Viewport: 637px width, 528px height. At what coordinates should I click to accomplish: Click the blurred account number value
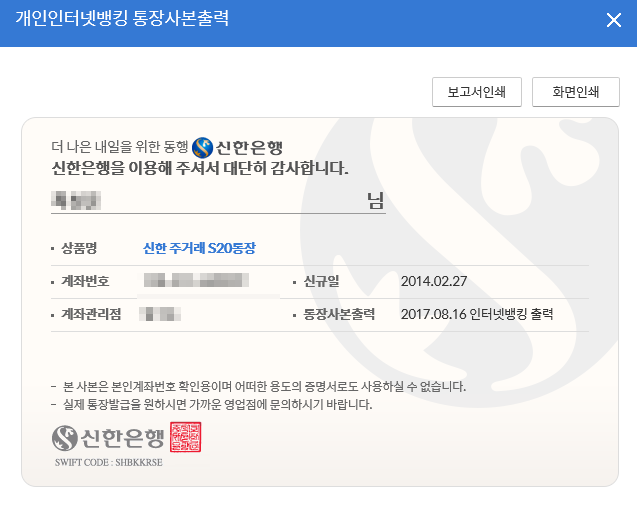[x=196, y=280]
